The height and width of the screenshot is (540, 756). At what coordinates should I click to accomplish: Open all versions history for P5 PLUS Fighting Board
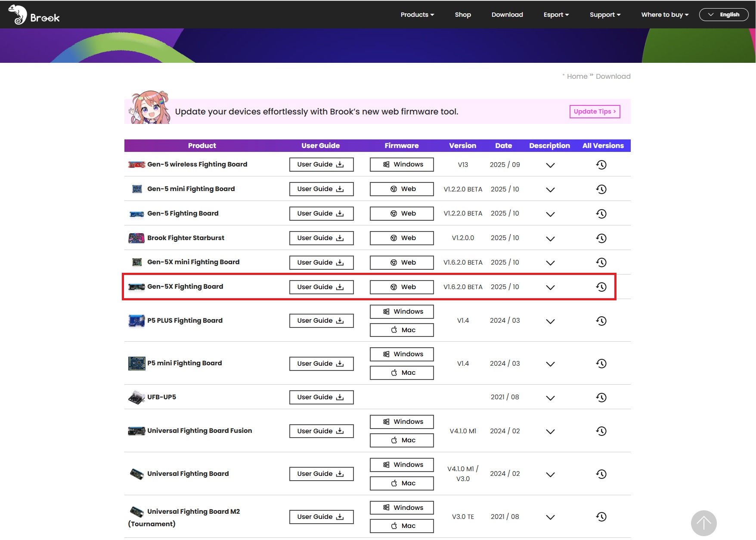click(x=601, y=321)
